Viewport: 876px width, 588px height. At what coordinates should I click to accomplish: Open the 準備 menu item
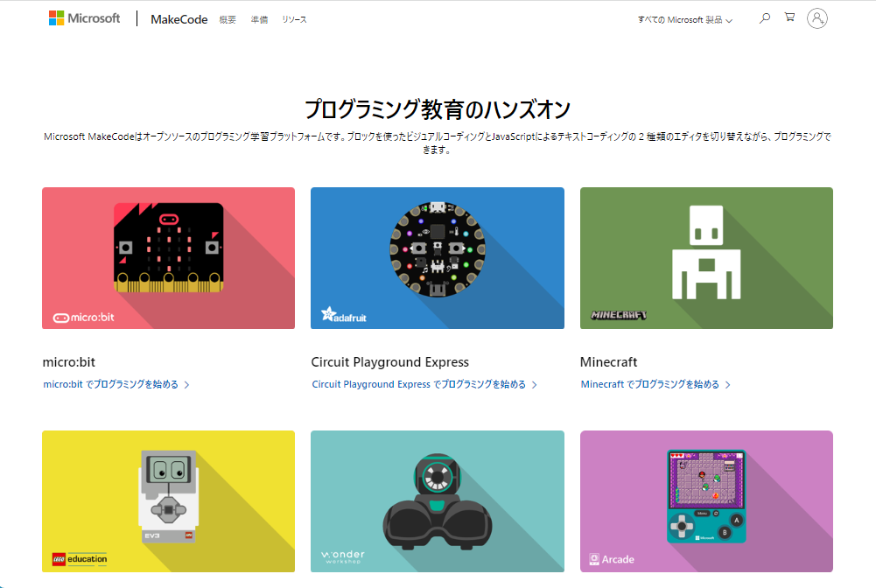(x=259, y=19)
